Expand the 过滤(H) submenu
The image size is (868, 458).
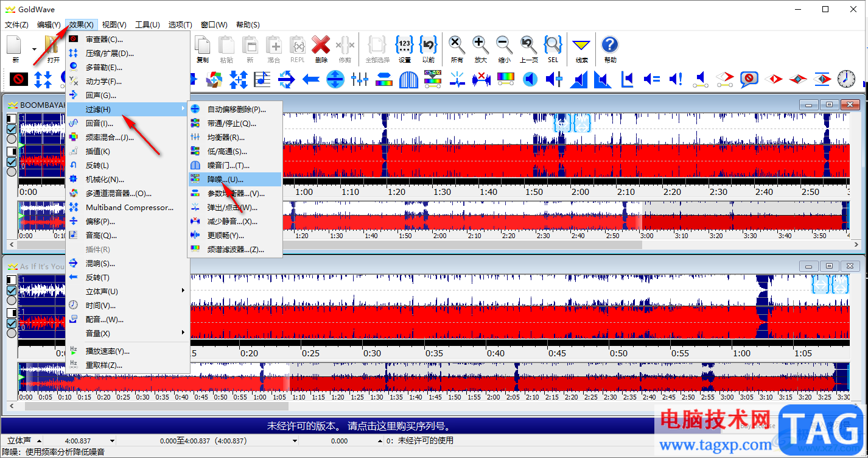tap(128, 109)
